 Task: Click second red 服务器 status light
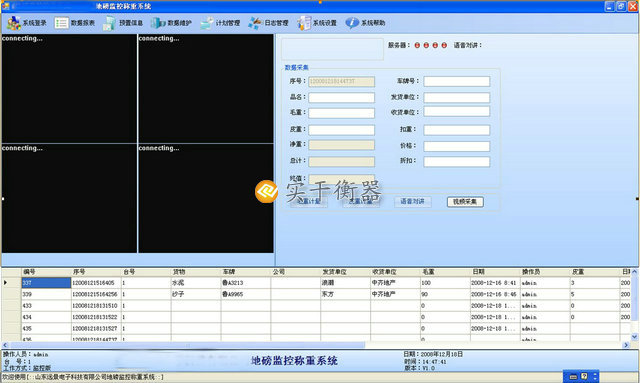pos(426,45)
